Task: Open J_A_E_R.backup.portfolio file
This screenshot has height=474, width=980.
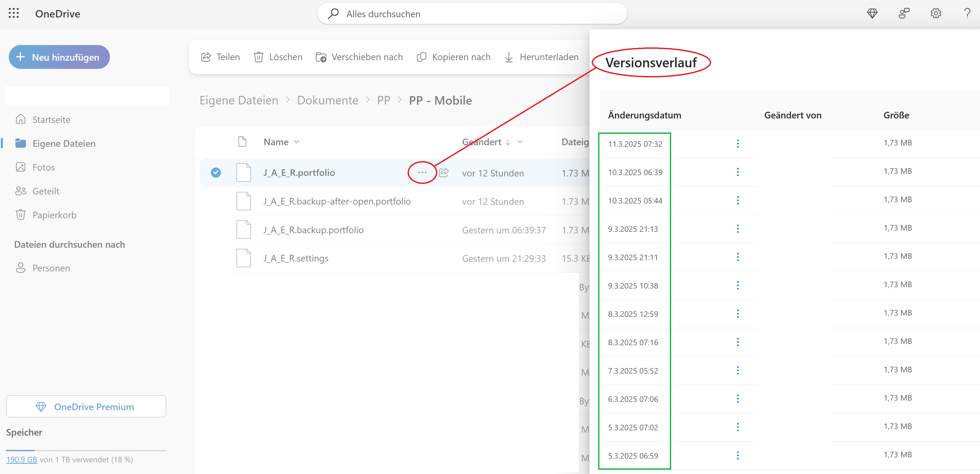Action: coord(314,230)
